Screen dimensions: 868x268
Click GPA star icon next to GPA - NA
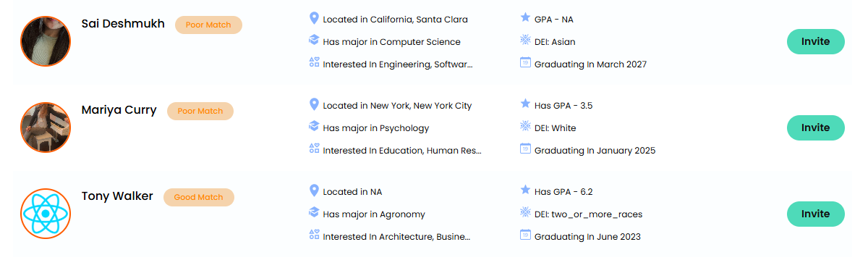[x=525, y=17]
